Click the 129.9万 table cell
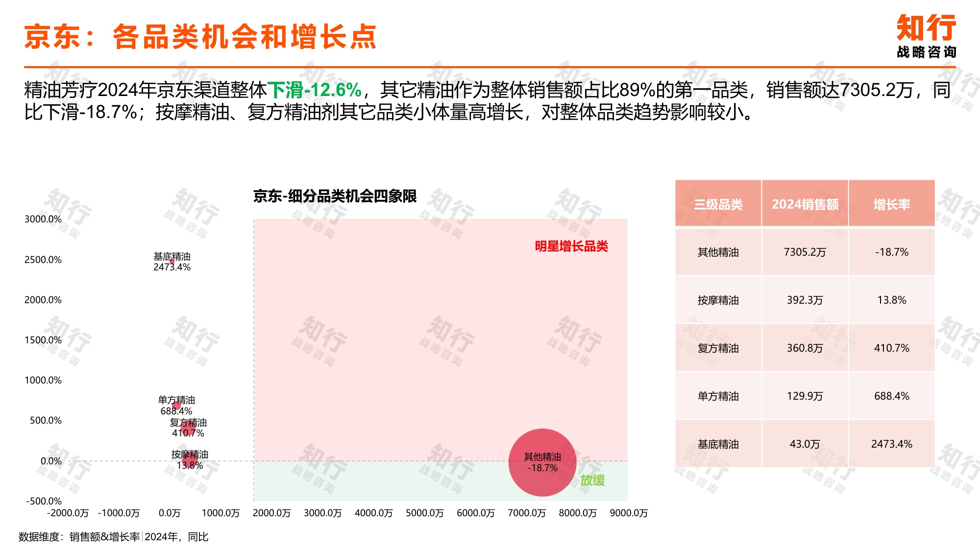 (805, 396)
